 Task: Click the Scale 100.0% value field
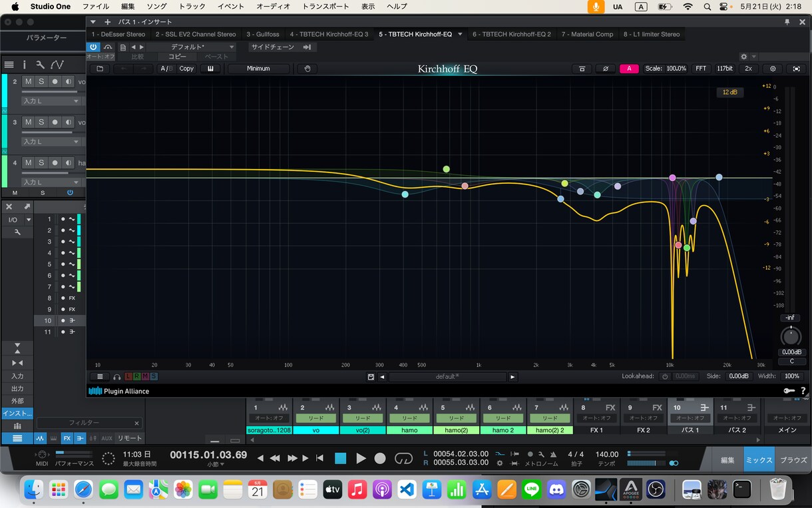(675, 69)
